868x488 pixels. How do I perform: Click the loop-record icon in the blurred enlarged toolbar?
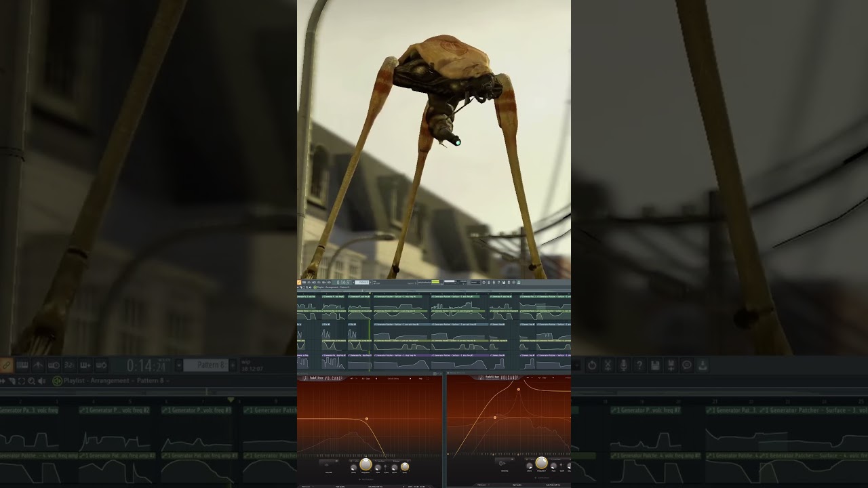pos(101,365)
